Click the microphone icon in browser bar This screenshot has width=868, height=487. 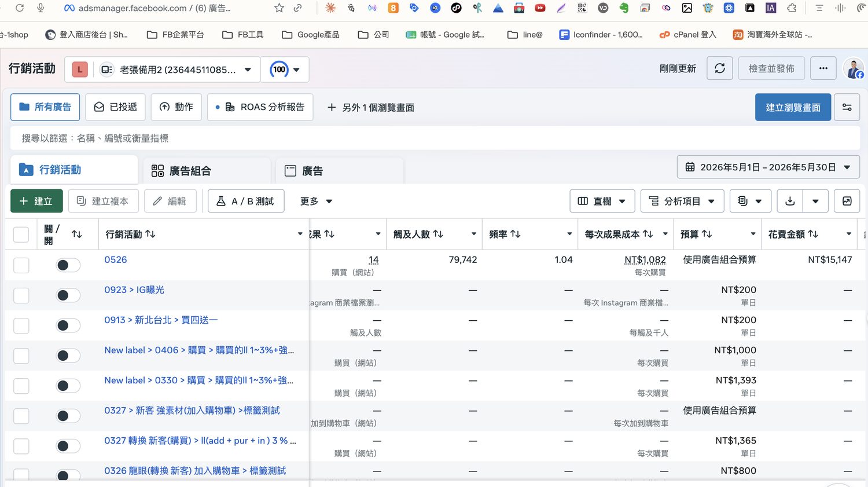click(x=41, y=8)
